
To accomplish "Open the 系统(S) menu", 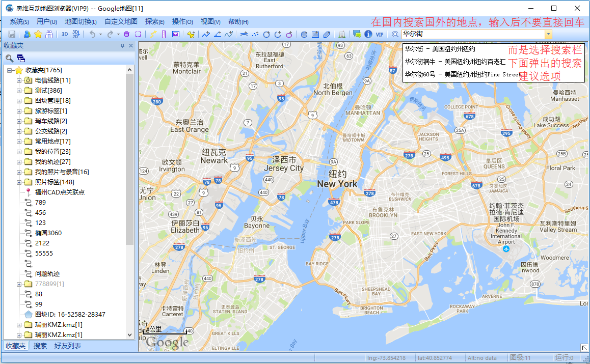I will [19, 22].
